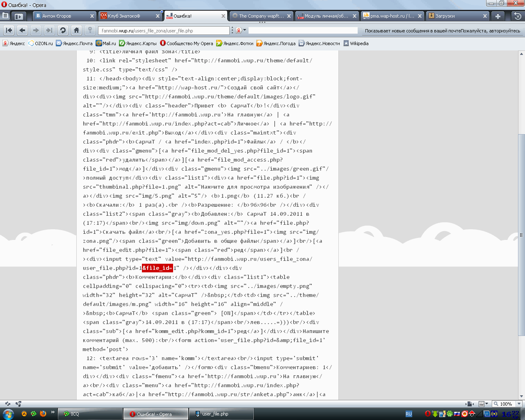Click the green download arrow tray icon
Screen dimensions: 525x420
coord(435,414)
